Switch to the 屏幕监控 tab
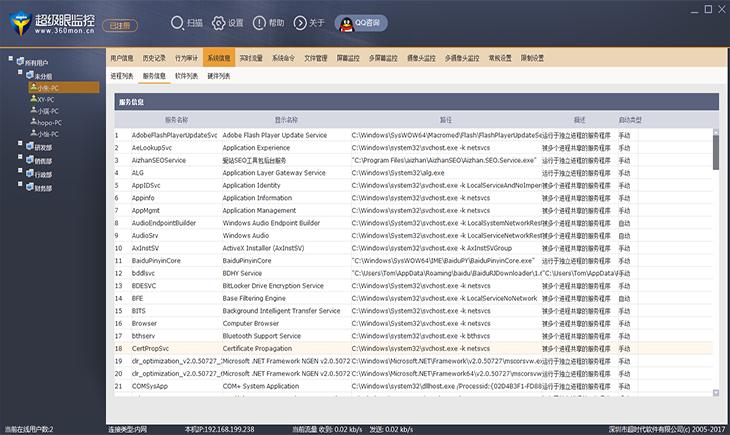Viewport: 730px width, 435px height. [349, 58]
